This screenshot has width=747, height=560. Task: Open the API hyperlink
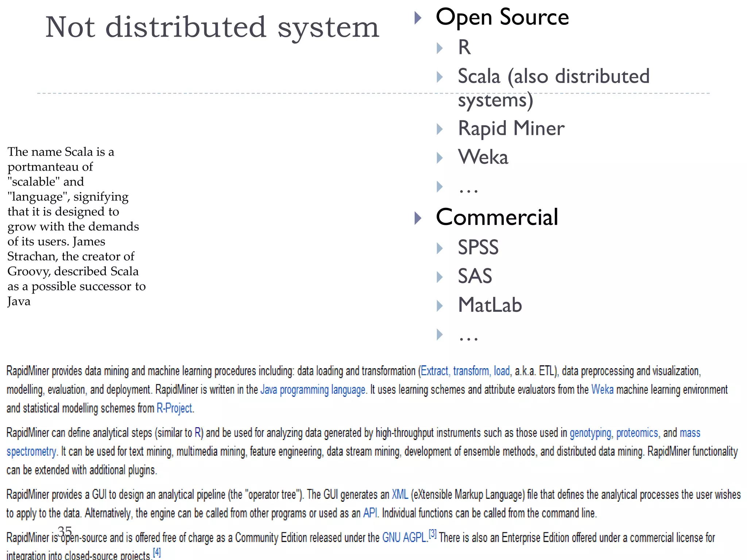point(370,513)
